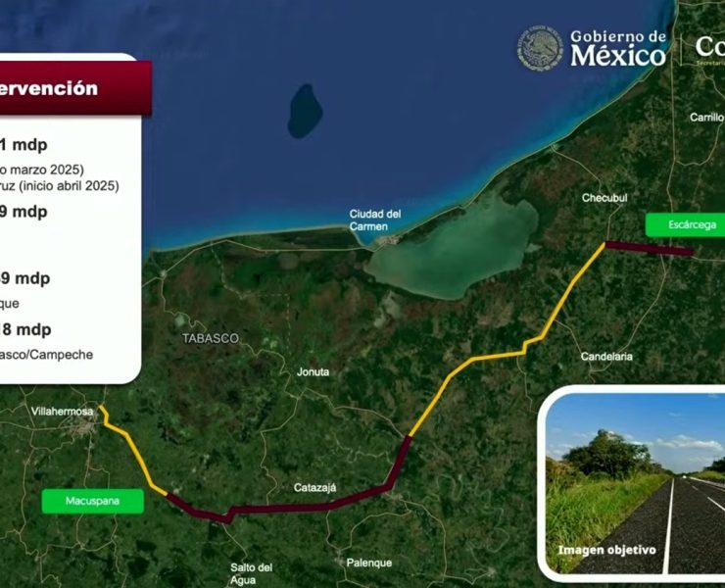The width and height of the screenshot is (725, 588).
Task: Select the green Macuspana label
Action: click(x=92, y=501)
